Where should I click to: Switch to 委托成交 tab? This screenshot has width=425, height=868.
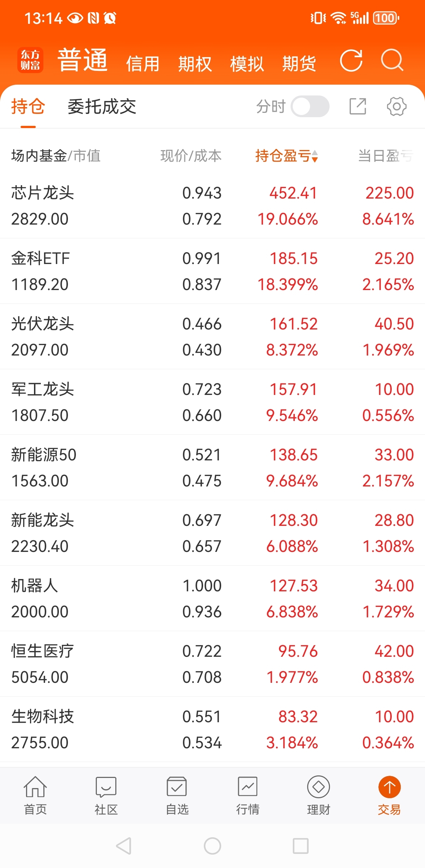(102, 106)
